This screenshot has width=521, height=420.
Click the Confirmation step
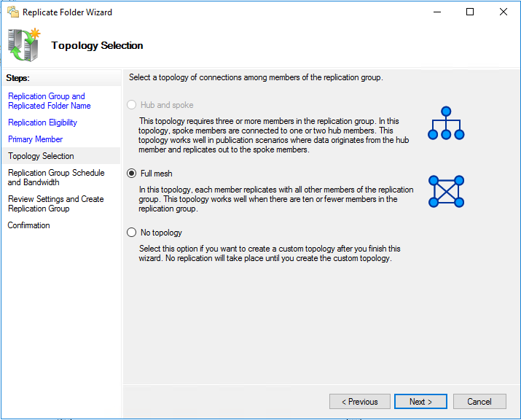point(28,225)
